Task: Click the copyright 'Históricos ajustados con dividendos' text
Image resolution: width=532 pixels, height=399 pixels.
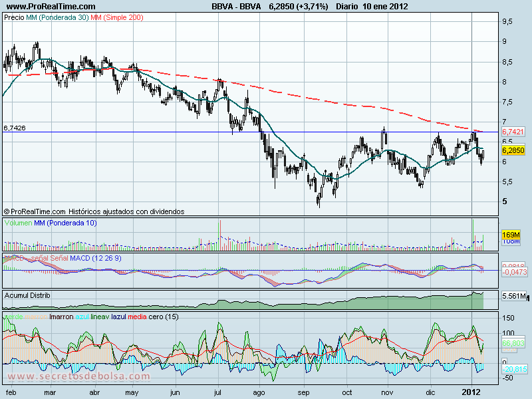Action: click(126, 211)
